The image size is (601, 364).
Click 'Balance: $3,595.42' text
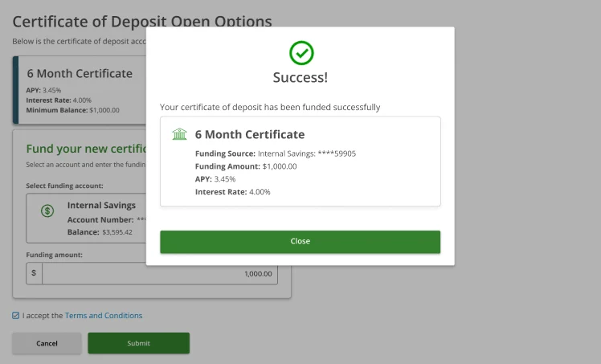click(100, 232)
